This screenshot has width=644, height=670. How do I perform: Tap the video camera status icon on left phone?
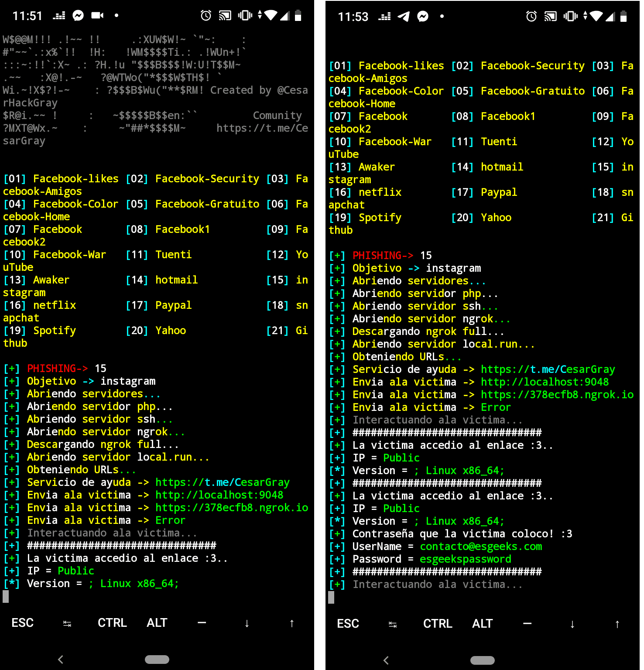click(x=97, y=16)
